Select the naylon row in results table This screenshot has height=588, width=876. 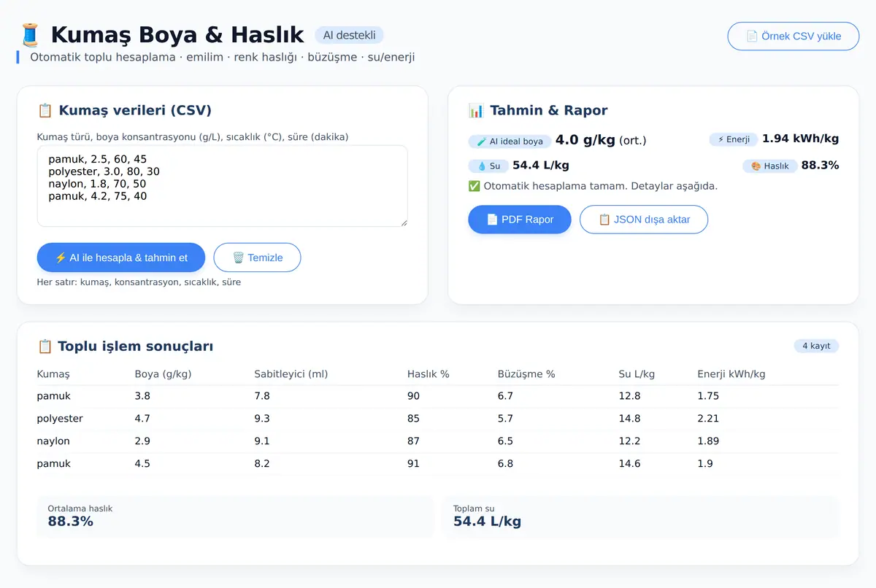[x=438, y=441]
